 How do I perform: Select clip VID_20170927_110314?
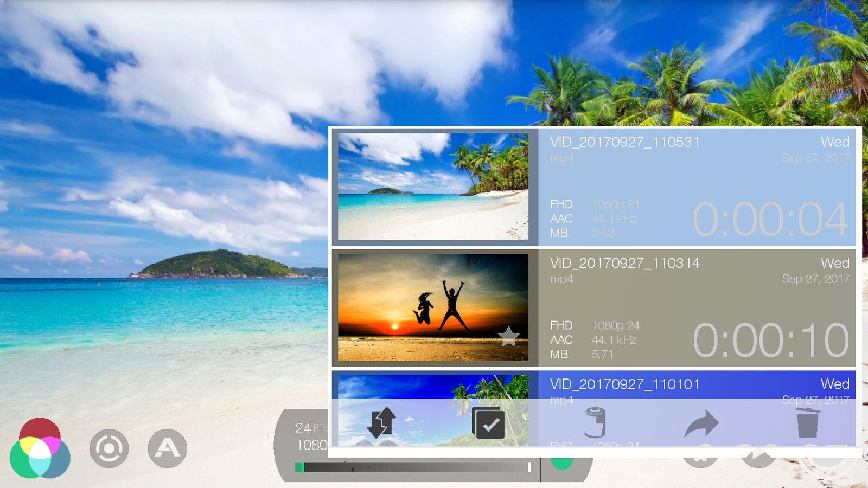[x=593, y=308]
